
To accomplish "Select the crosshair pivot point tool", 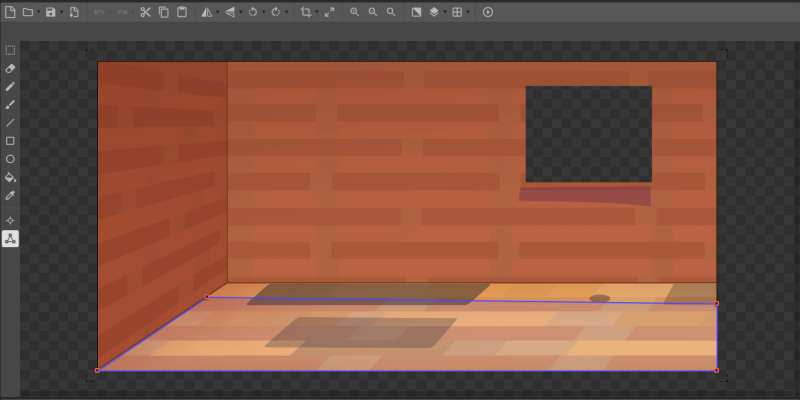I will [10, 220].
